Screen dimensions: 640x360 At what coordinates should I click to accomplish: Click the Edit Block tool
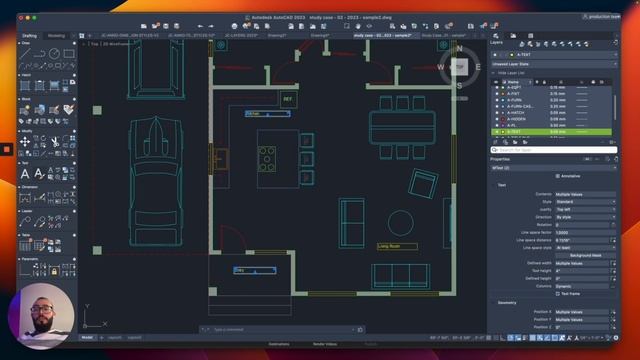54,110
